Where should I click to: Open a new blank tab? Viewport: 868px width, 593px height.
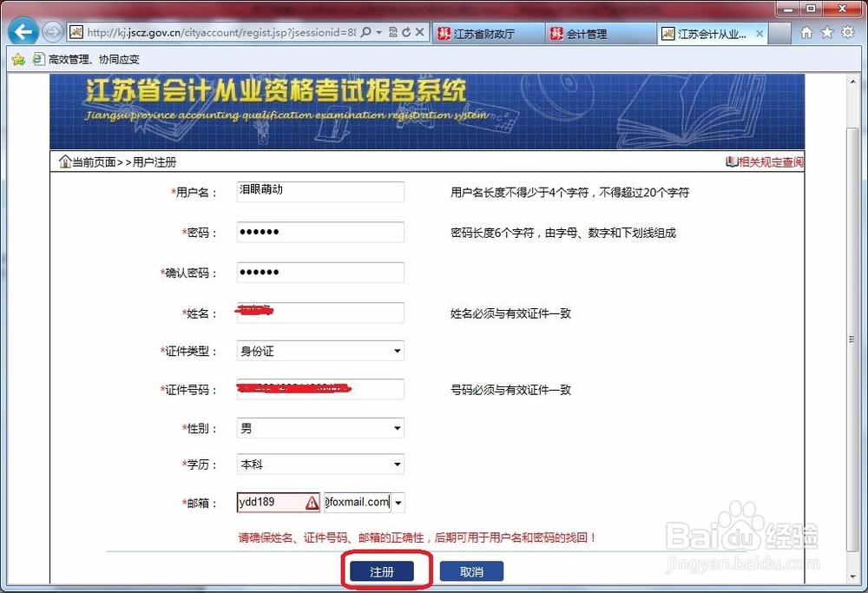pos(779,34)
